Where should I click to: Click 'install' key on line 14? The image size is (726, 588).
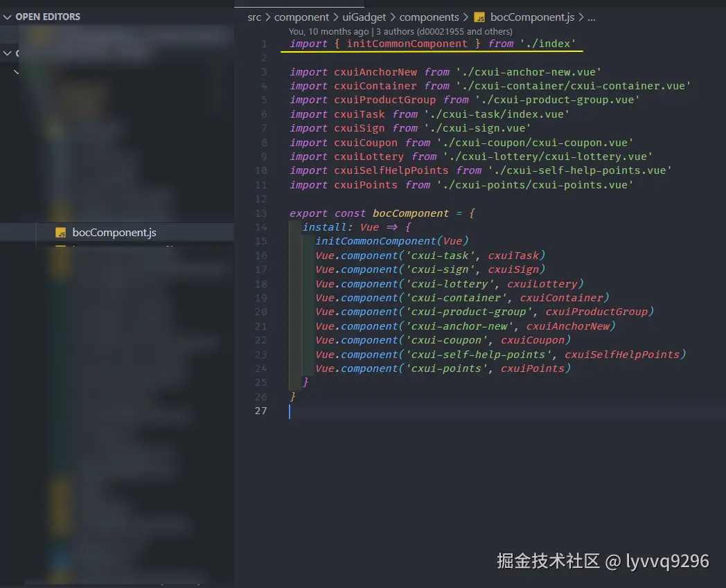coord(324,227)
